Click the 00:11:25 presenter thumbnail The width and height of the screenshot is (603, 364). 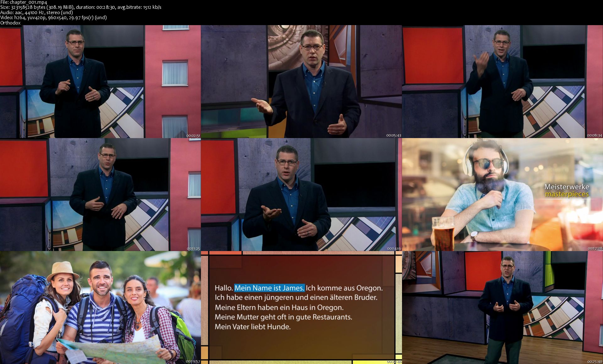(100, 195)
